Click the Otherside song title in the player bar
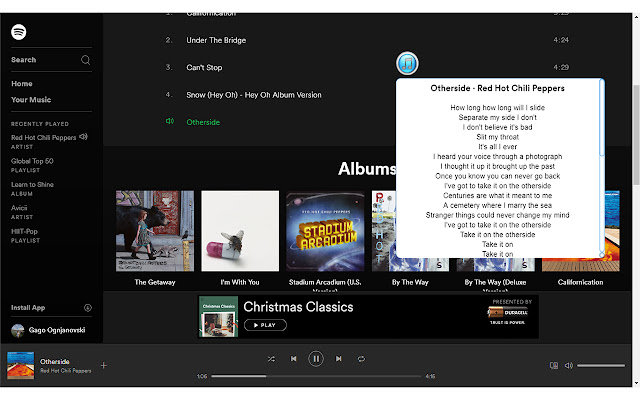Image resolution: width=640 pixels, height=400 pixels. (55, 361)
